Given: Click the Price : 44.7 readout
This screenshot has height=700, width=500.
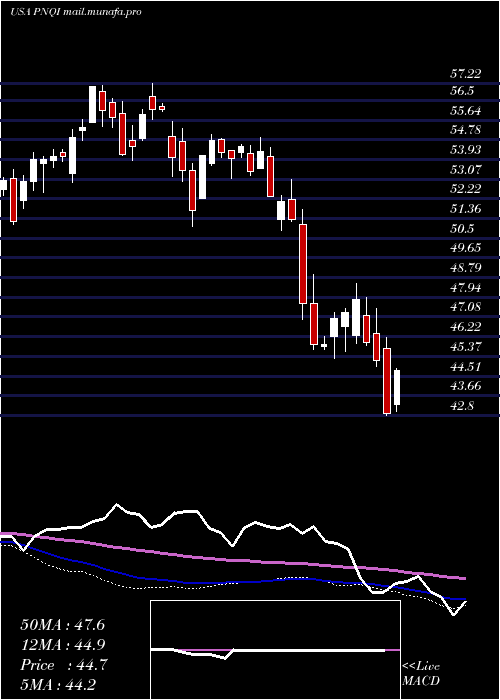Looking at the screenshot, I should click(x=62, y=665).
